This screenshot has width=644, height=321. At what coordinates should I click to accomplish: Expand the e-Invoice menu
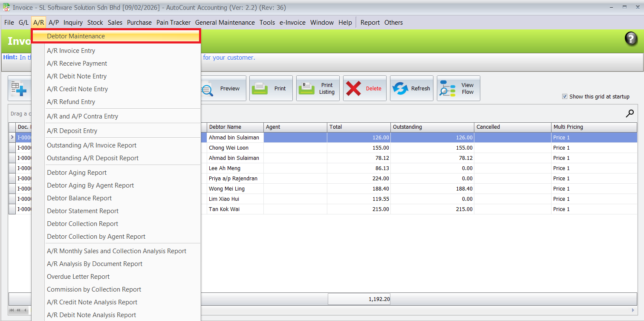pyautogui.click(x=292, y=23)
